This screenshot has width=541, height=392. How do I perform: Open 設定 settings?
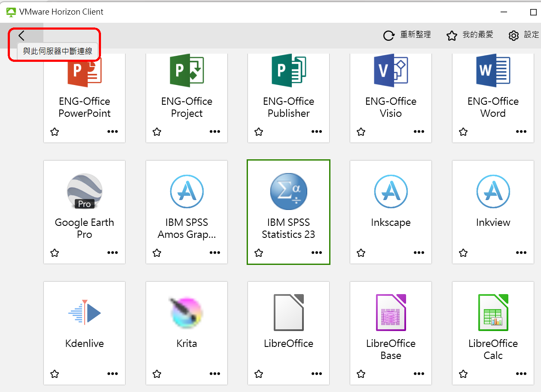click(x=523, y=35)
